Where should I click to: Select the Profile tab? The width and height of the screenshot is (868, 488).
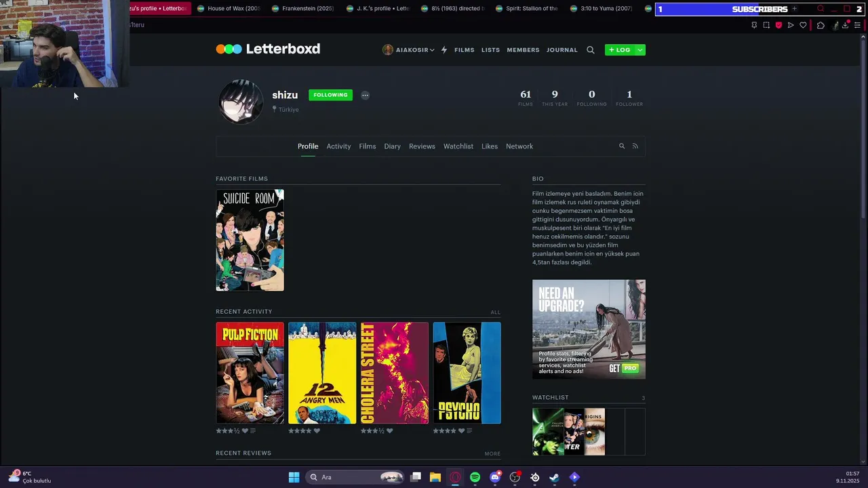point(308,146)
